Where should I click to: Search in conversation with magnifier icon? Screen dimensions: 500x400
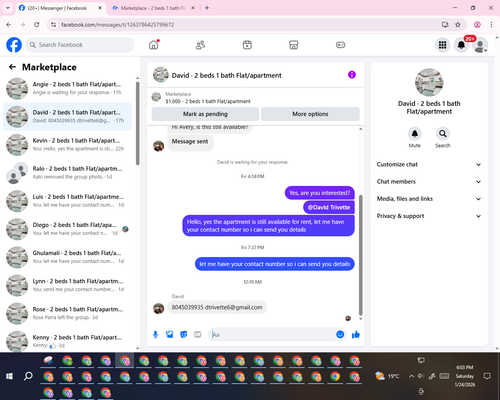(443, 134)
